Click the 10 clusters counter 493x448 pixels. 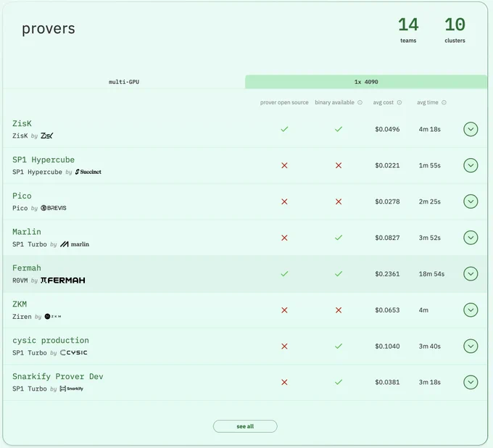pos(455,30)
